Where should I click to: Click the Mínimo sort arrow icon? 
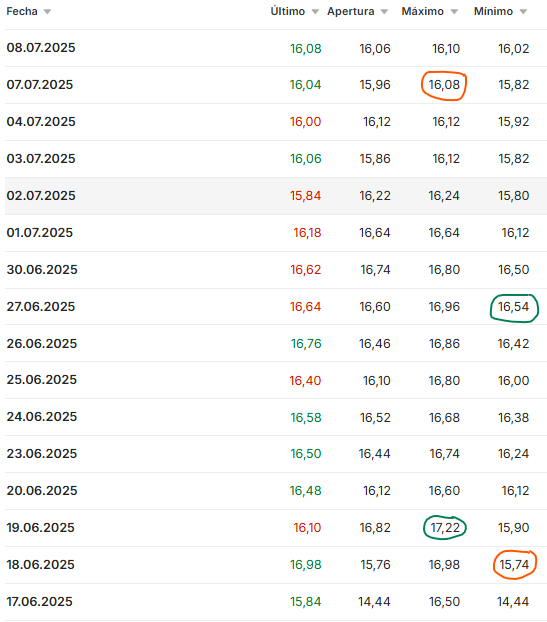point(523,12)
